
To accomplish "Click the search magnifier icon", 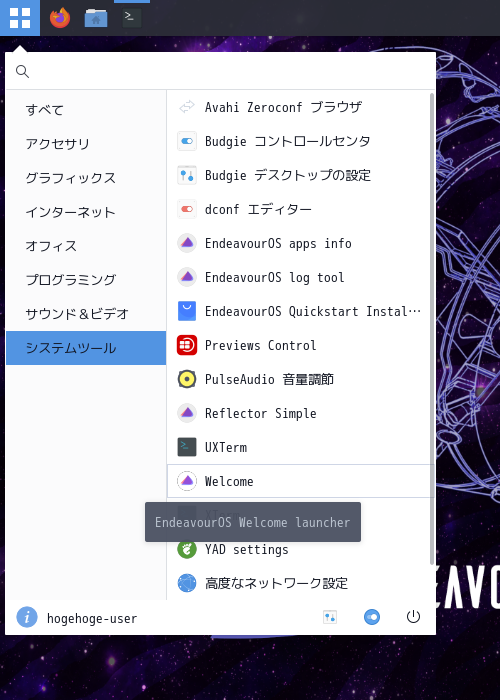I will [x=22, y=71].
